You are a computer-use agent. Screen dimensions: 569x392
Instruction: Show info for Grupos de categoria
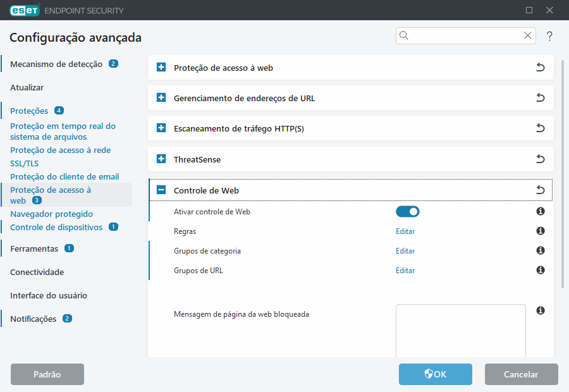point(541,251)
